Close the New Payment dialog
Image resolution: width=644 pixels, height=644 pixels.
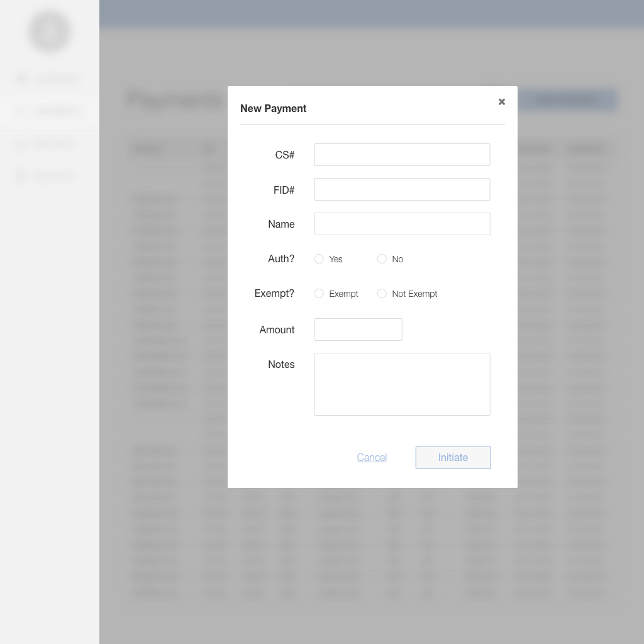pyautogui.click(x=501, y=101)
